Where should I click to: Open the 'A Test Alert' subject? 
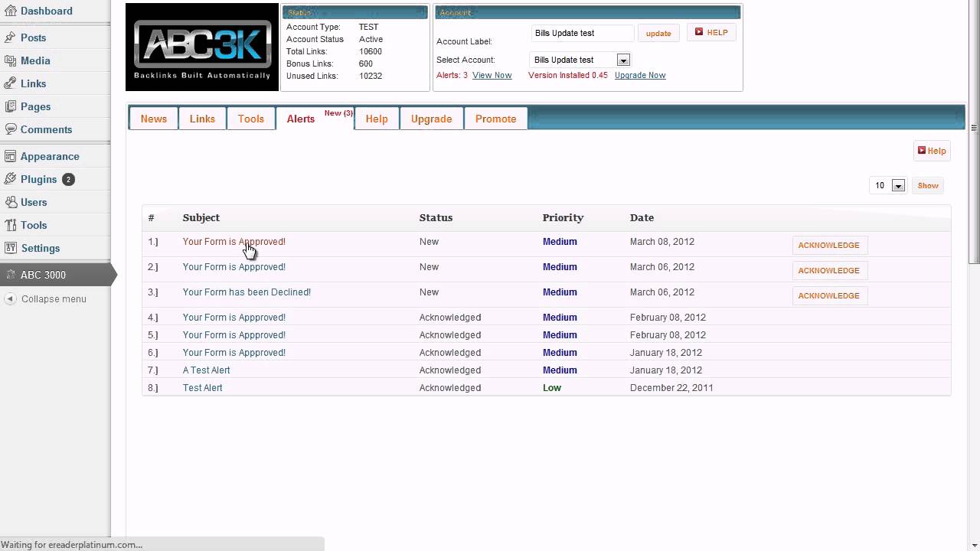(207, 370)
